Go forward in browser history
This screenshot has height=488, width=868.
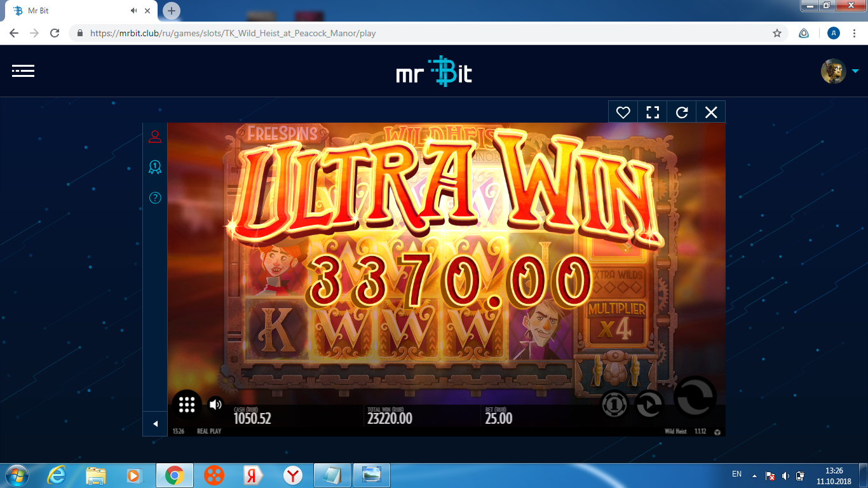click(34, 33)
